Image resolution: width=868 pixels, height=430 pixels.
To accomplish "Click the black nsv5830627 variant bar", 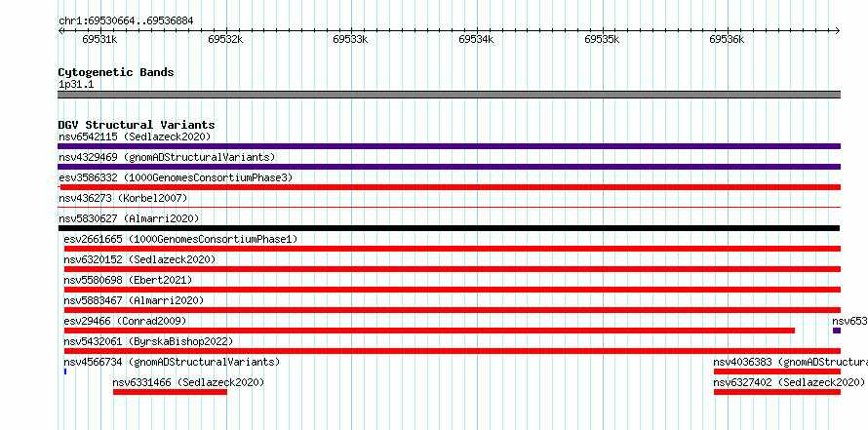I will tap(449, 228).
